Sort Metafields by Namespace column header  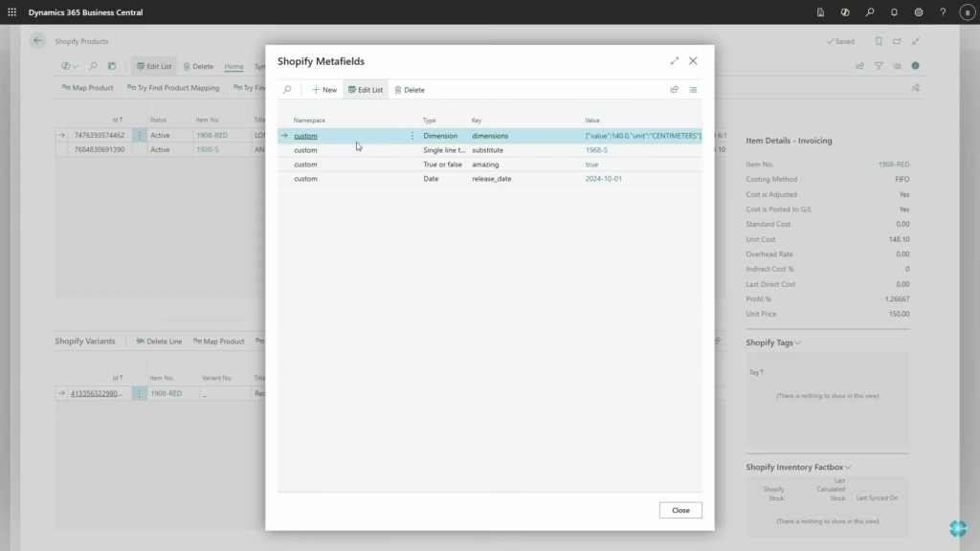point(309,120)
